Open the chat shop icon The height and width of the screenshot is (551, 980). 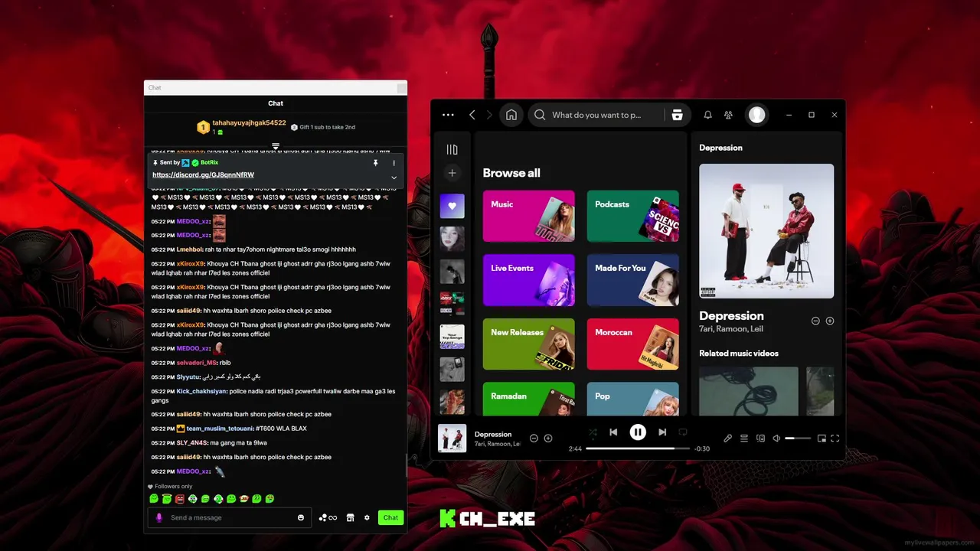[x=350, y=518]
